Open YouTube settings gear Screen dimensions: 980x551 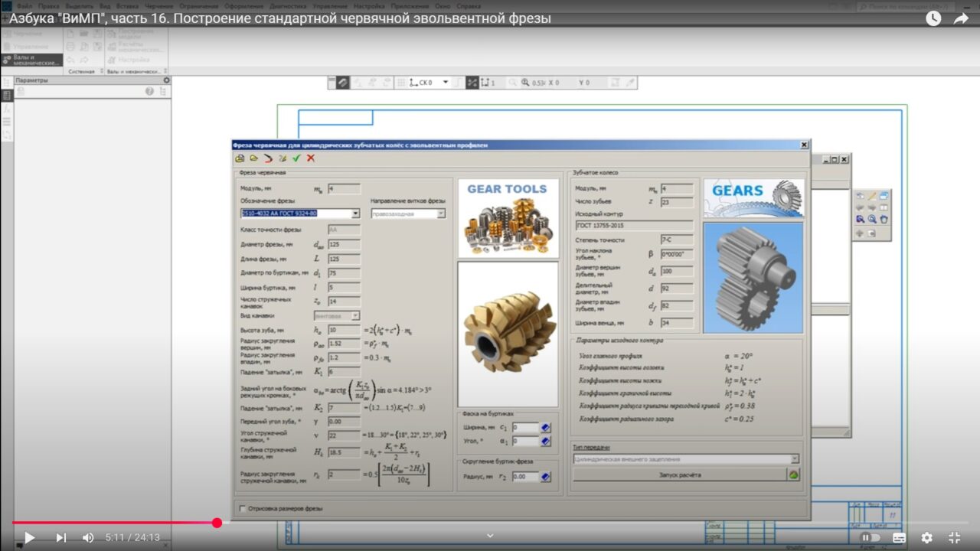pos(927,537)
